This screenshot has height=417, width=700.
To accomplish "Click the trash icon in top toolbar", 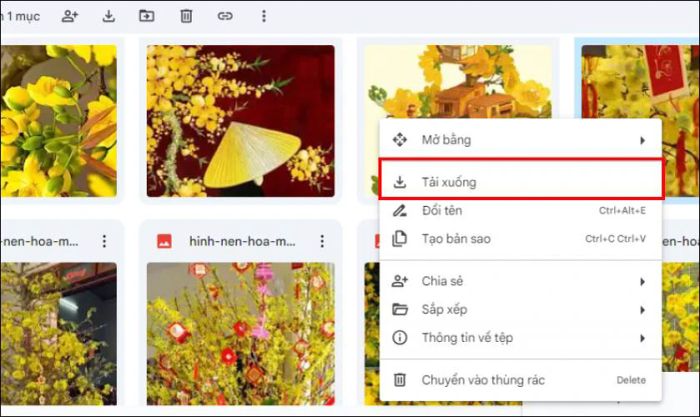I will pyautogui.click(x=186, y=16).
